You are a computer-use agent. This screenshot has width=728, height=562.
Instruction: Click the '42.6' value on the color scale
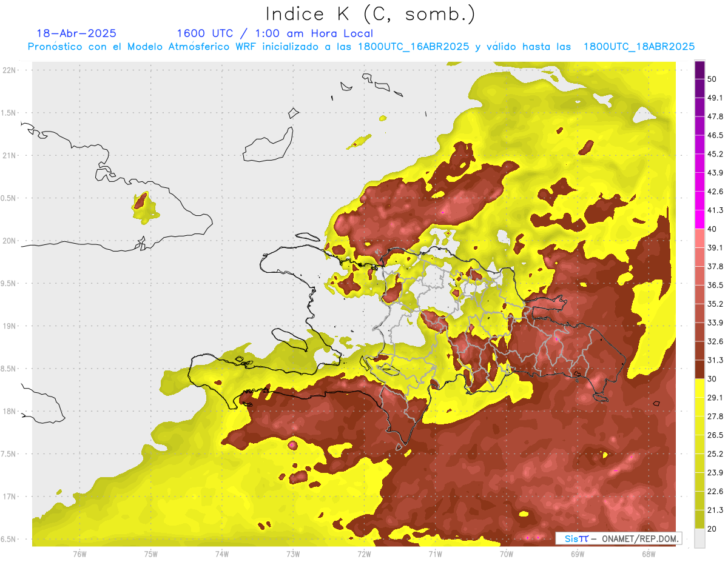(x=715, y=192)
